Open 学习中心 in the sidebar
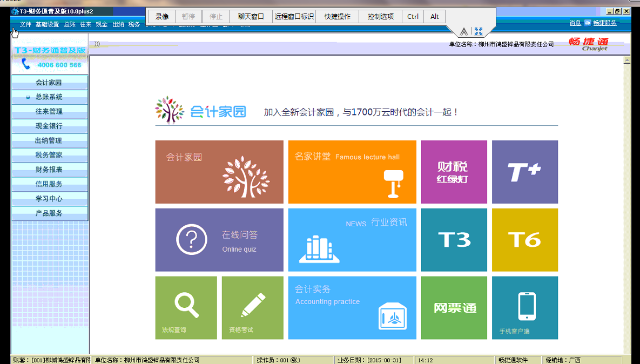 pyautogui.click(x=49, y=199)
